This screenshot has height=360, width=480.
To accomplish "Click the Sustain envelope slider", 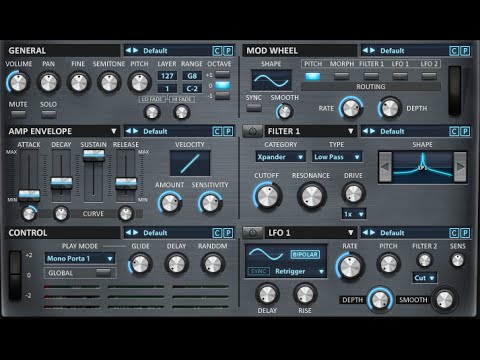I will [x=94, y=155].
